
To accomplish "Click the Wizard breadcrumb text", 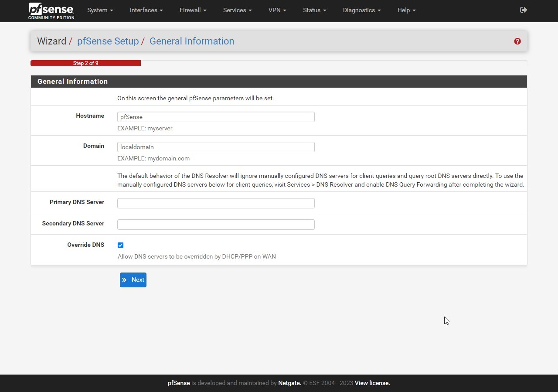I will click(x=51, y=41).
